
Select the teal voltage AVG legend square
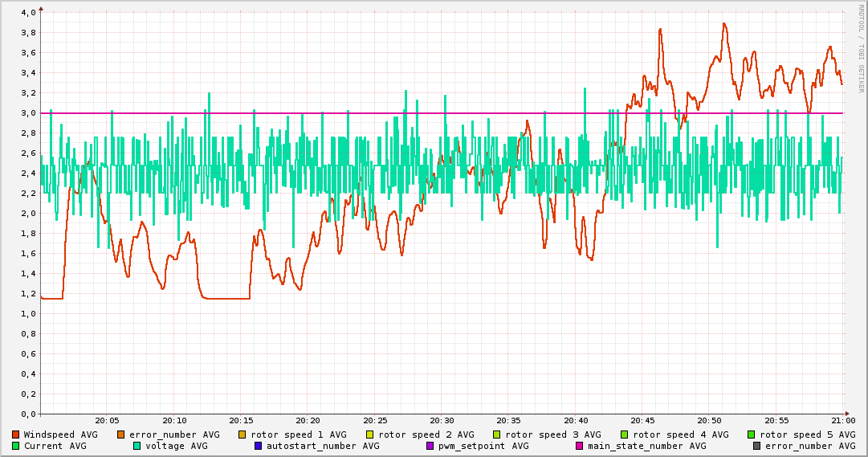[x=137, y=446]
